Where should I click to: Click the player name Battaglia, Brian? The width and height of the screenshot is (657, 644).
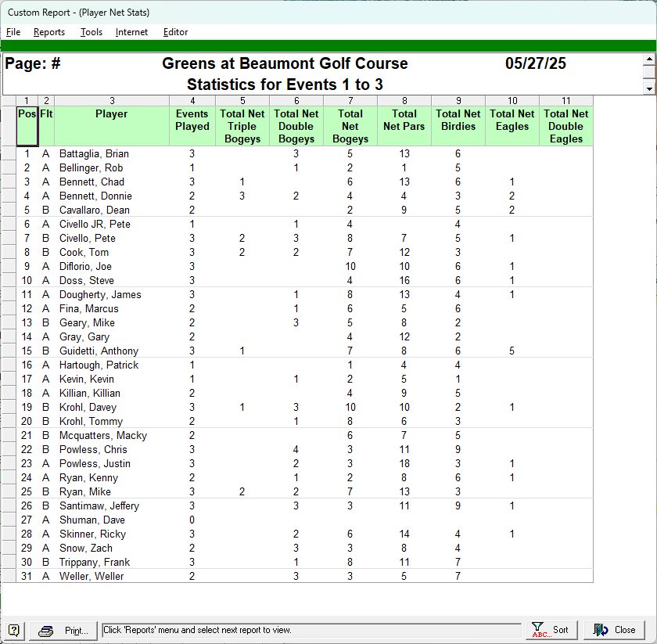click(94, 154)
